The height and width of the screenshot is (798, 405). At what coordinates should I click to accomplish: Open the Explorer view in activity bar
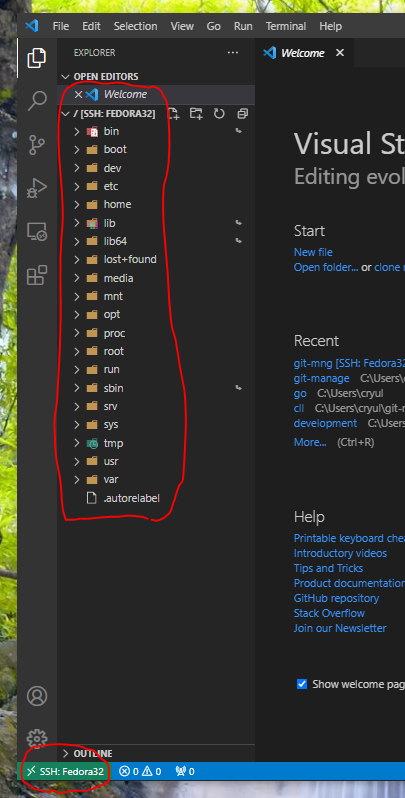(37, 58)
